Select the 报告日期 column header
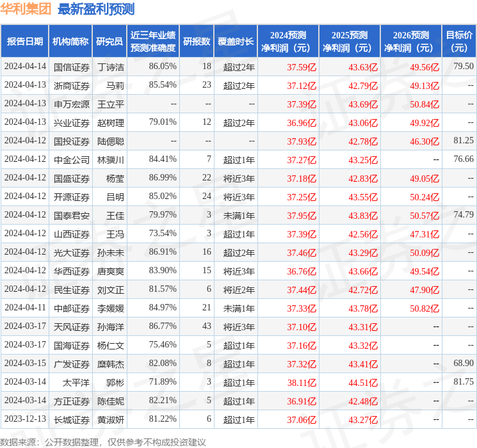This screenshot has height=448, width=477. coord(24,42)
